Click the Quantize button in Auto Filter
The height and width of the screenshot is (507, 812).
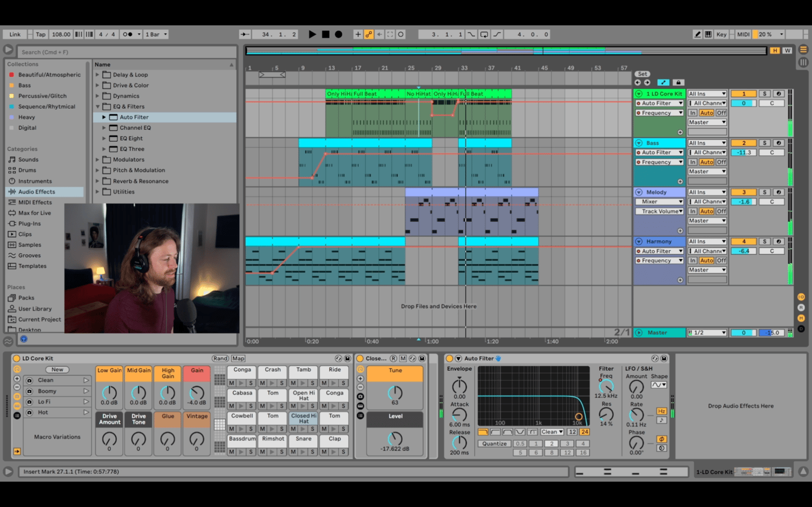tap(494, 444)
